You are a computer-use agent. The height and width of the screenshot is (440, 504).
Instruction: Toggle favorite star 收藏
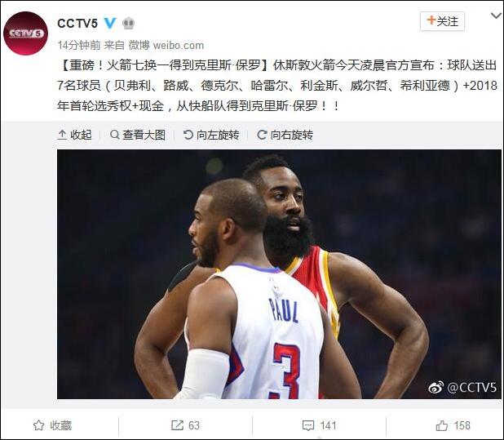pos(38,425)
